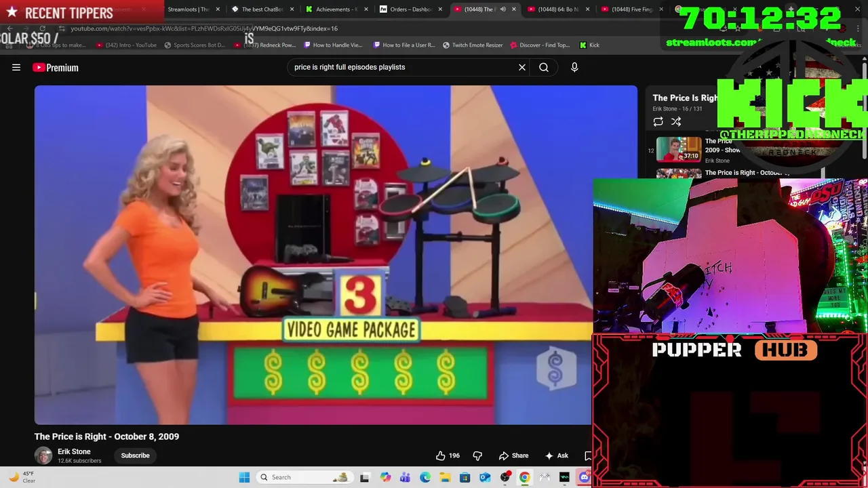
Task: Open the waveform audio app on taskbar
Action: tap(564, 477)
